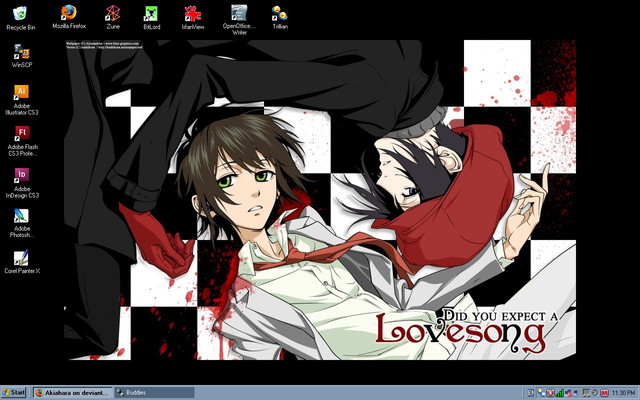
Task: Click the EN language bar indicator
Action: (x=531, y=393)
